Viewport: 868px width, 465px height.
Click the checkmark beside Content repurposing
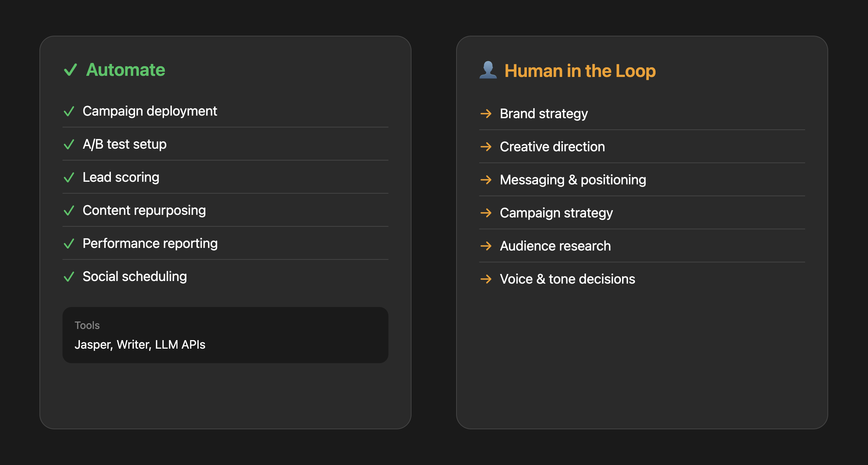tap(69, 210)
